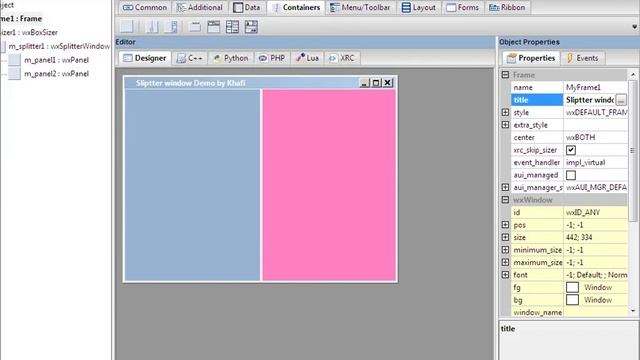Select the 'impl_virtual' event_handler value
Screen dimensions: 640x360
pos(585,162)
